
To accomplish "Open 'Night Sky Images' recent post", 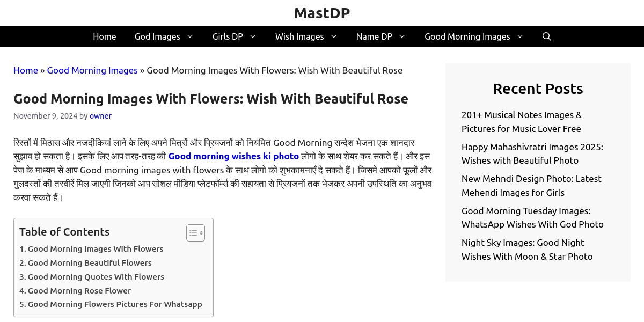I will tap(527, 250).
